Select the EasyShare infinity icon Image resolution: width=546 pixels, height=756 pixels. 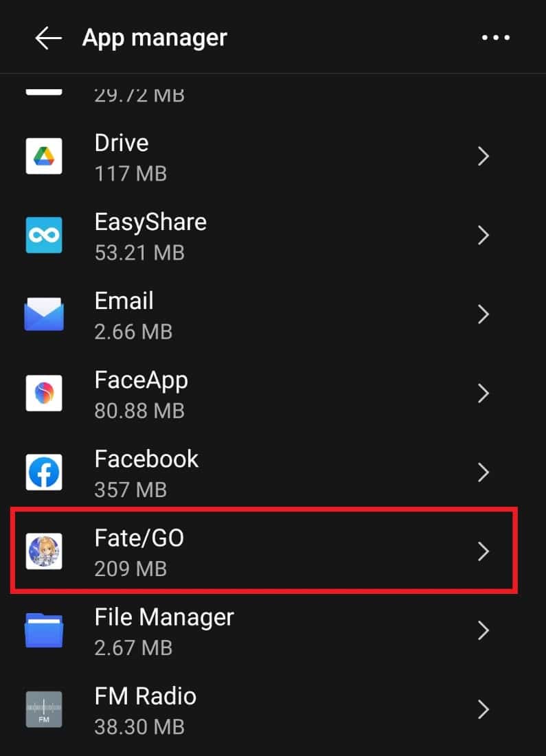click(x=44, y=235)
